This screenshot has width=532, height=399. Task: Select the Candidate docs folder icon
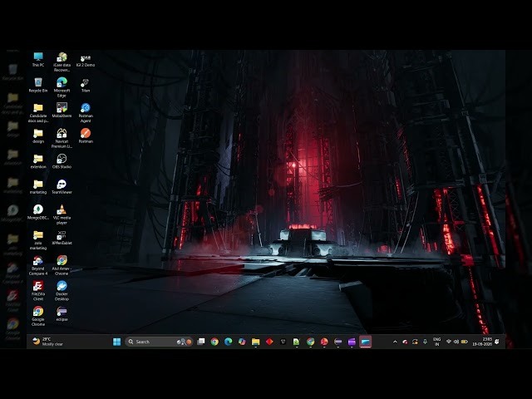38,113
